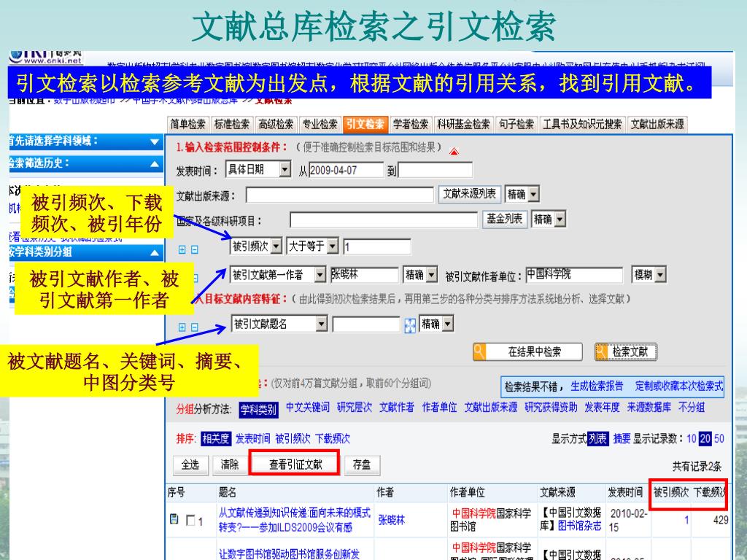Image resolution: width=747 pixels, height=560 pixels.
Task: Collapse the 学科类别分组 panel arrow
Action: 155,253
